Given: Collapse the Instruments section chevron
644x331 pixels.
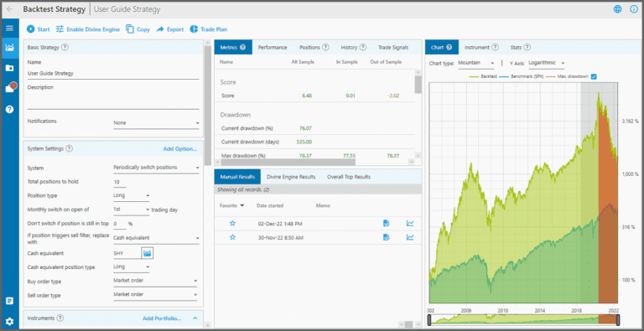Looking at the screenshot, I should (195, 318).
